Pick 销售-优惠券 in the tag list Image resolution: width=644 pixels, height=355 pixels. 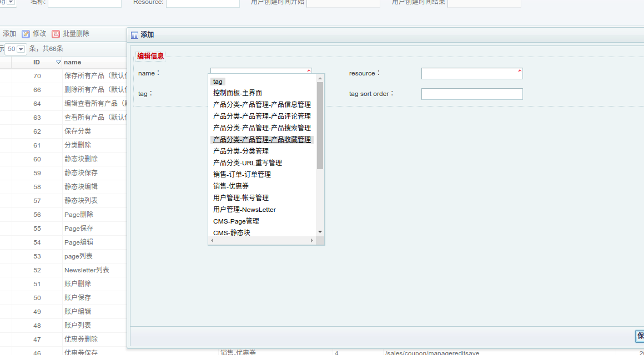230,186
